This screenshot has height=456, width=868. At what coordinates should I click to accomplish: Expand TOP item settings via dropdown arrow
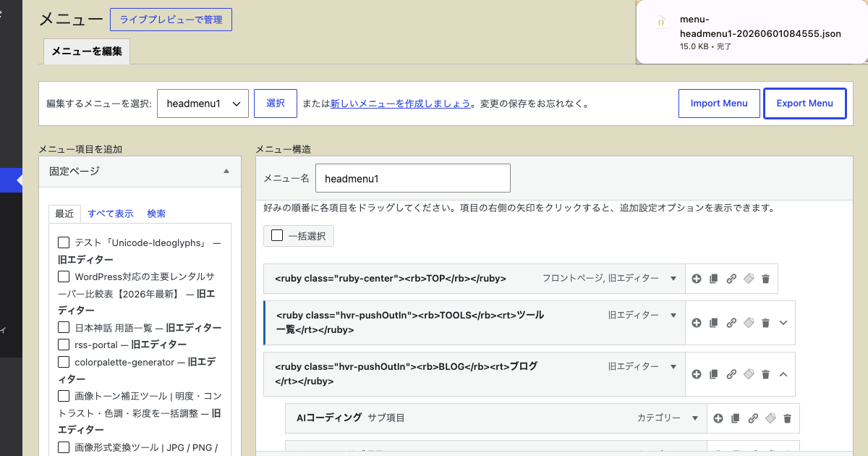point(673,279)
